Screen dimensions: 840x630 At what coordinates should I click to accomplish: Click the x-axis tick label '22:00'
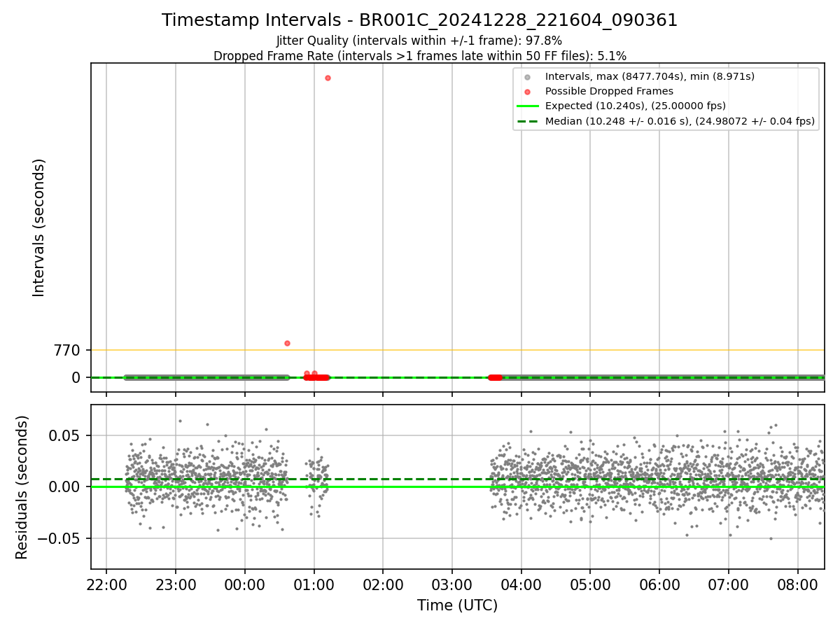click(x=106, y=584)
